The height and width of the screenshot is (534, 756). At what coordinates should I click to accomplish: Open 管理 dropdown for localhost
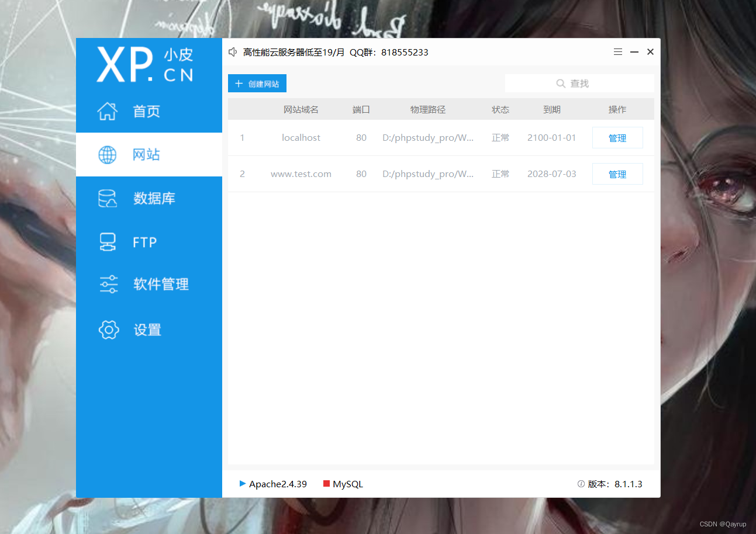coord(617,138)
